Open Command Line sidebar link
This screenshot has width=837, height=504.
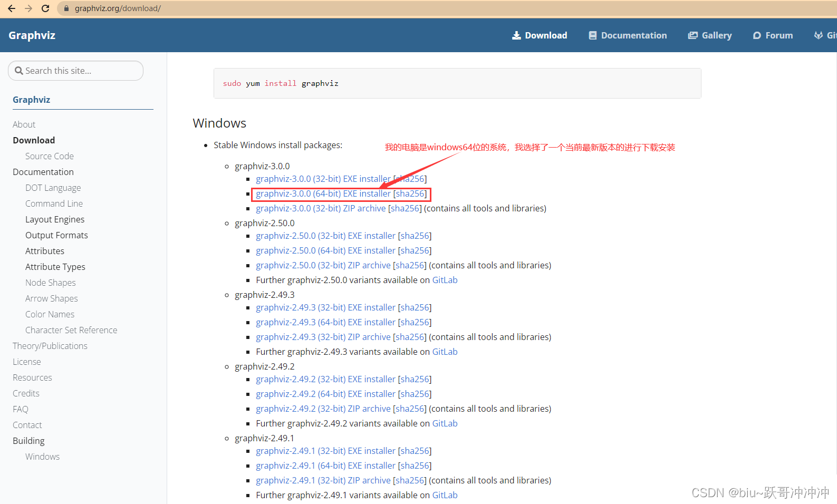click(54, 203)
